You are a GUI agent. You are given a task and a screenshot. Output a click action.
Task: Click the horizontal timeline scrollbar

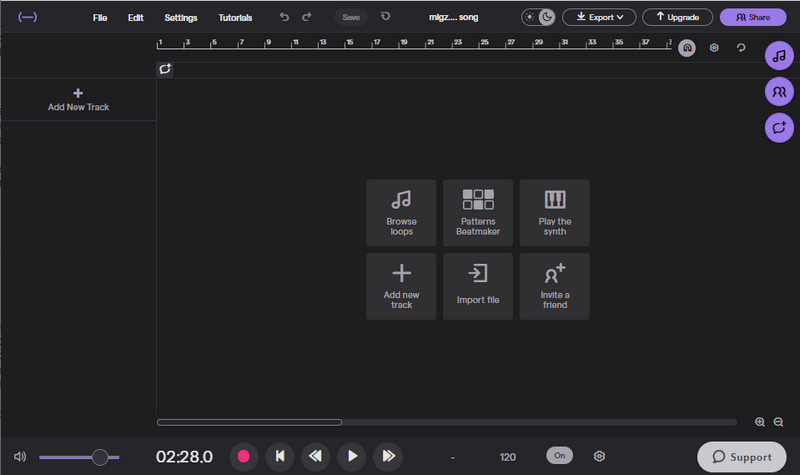pos(249,422)
